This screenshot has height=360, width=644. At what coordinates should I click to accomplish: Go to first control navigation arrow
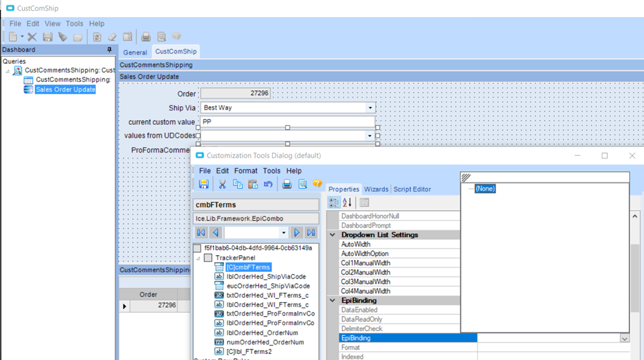(201, 232)
